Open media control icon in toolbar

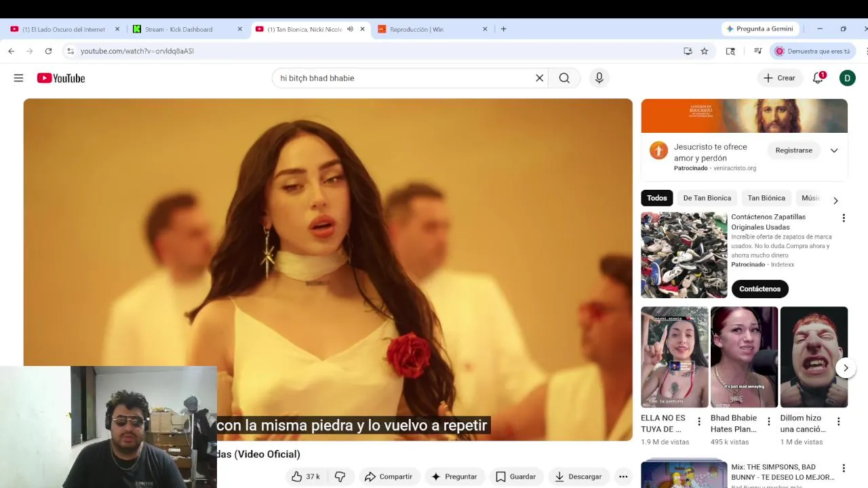(x=757, y=51)
